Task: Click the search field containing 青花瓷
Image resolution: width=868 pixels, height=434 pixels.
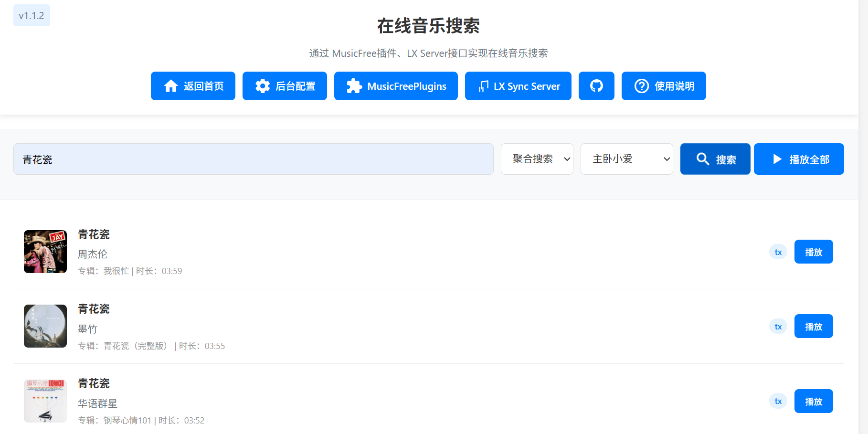Action: click(x=253, y=159)
